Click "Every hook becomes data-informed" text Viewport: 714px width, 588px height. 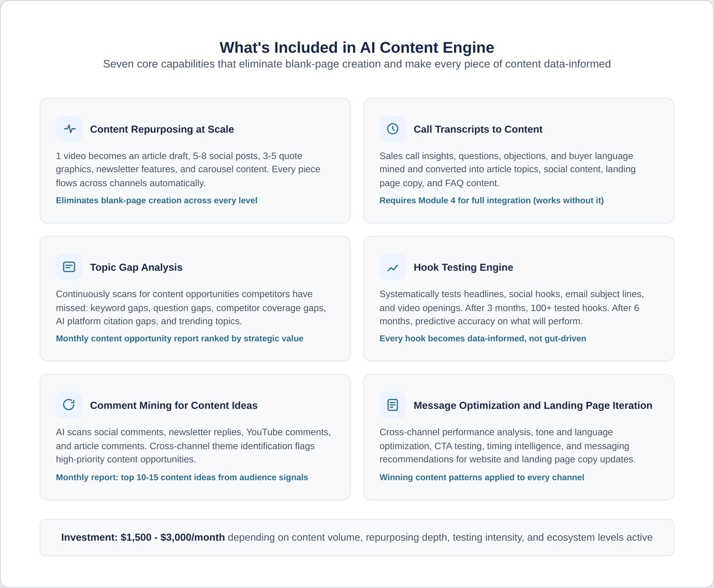click(482, 339)
